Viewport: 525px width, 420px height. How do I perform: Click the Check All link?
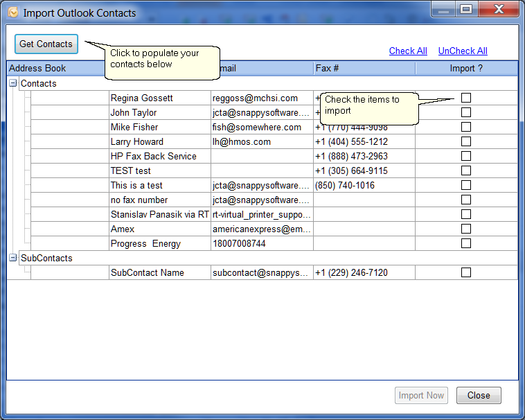point(408,51)
